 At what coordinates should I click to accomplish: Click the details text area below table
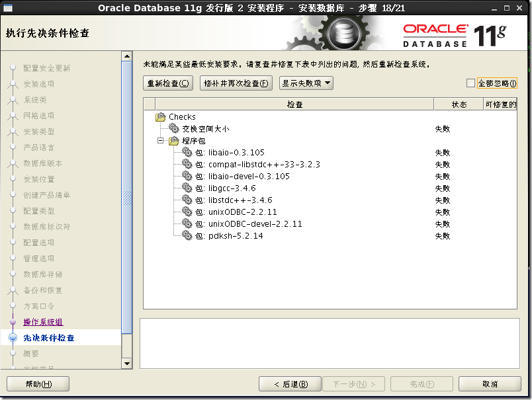coord(330,343)
